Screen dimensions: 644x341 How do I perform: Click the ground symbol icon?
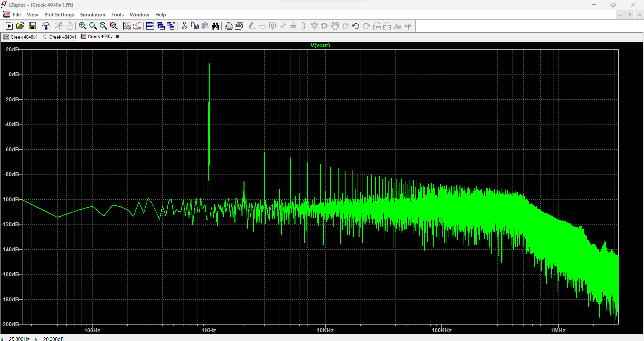tap(262, 26)
